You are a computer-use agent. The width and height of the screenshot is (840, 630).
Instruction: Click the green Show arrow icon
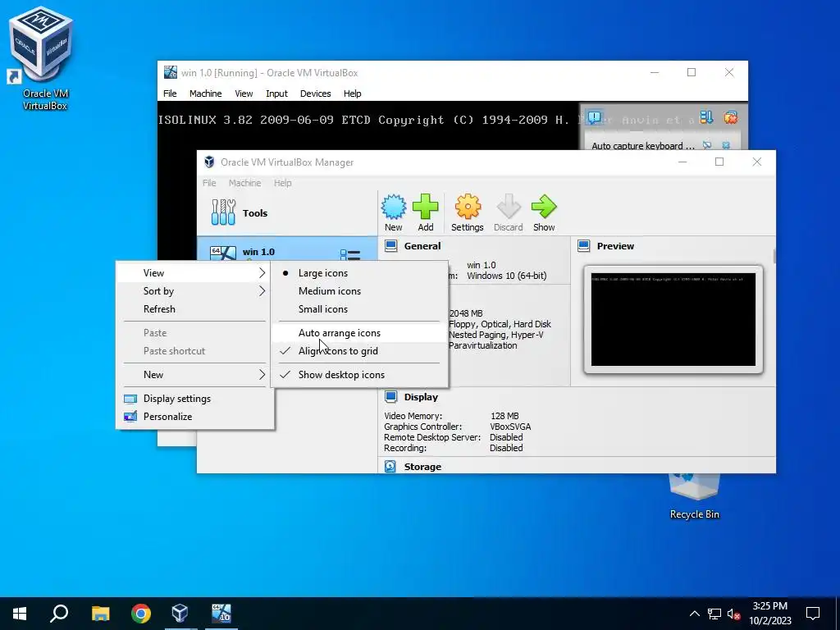(544, 207)
